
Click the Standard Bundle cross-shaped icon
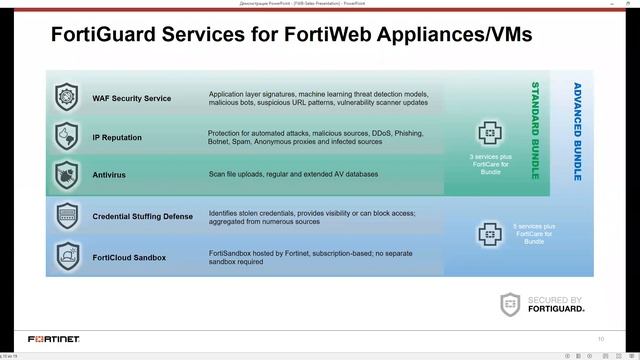(490, 133)
